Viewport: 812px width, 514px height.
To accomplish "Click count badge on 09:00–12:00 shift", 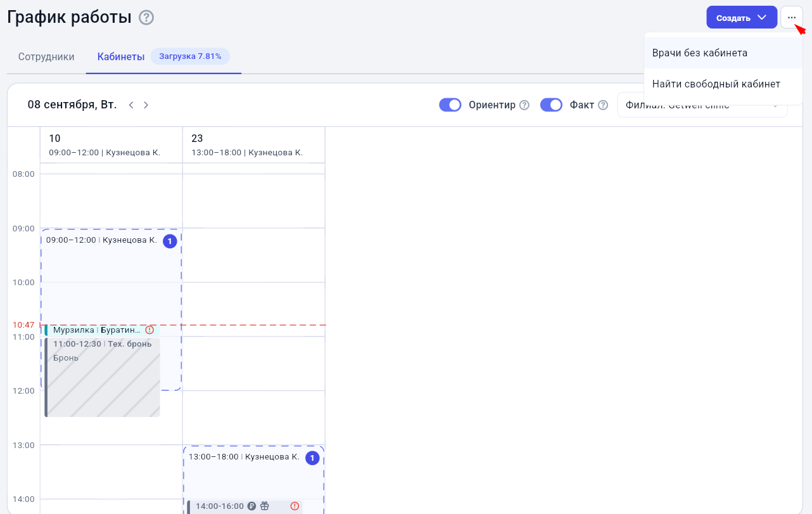I will coord(170,241).
